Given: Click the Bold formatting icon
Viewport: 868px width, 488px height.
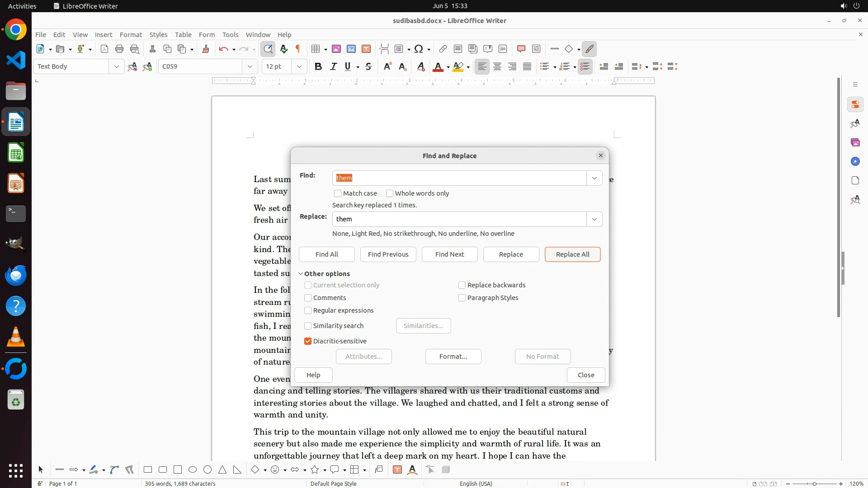Looking at the screenshot, I should pyautogui.click(x=318, y=66).
